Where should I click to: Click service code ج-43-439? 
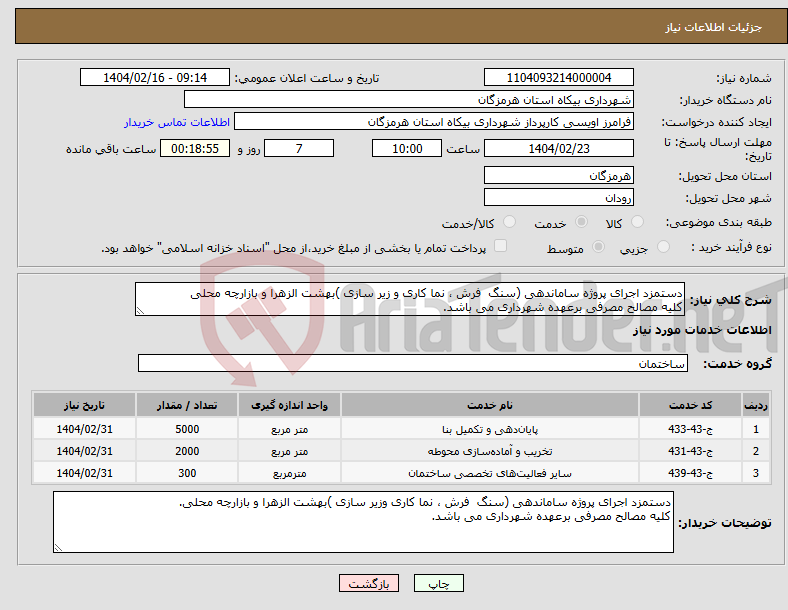691,473
